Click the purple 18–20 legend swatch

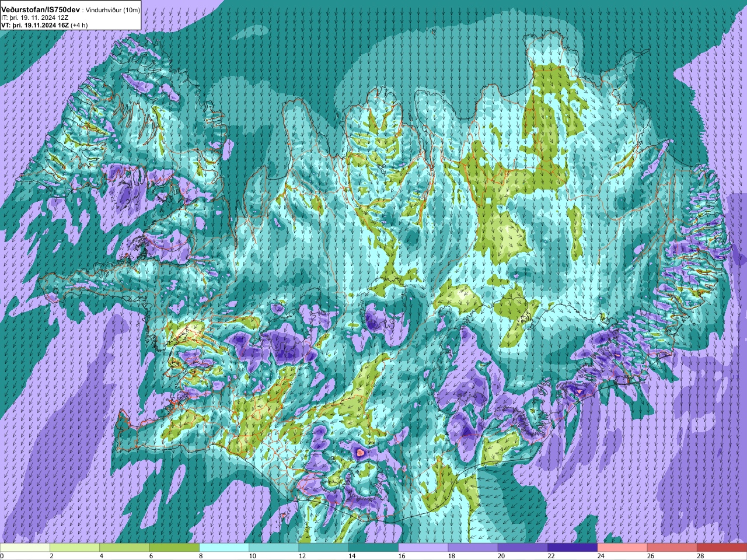coord(473,548)
